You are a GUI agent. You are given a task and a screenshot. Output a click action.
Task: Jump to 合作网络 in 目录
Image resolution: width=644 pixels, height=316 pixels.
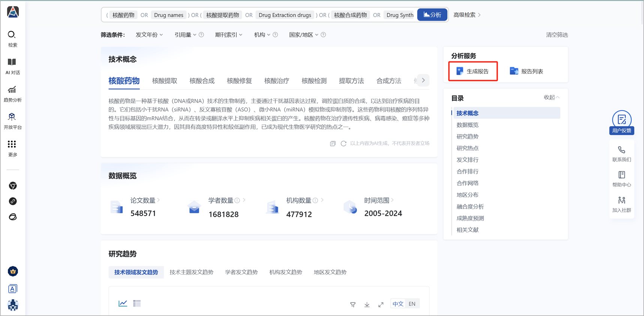tap(467, 183)
